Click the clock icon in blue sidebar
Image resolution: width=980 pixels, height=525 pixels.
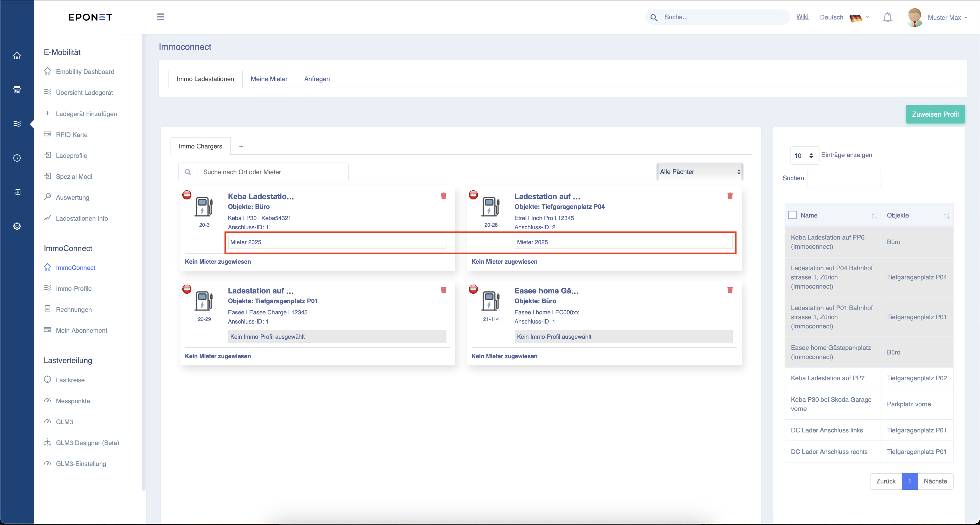point(17,158)
